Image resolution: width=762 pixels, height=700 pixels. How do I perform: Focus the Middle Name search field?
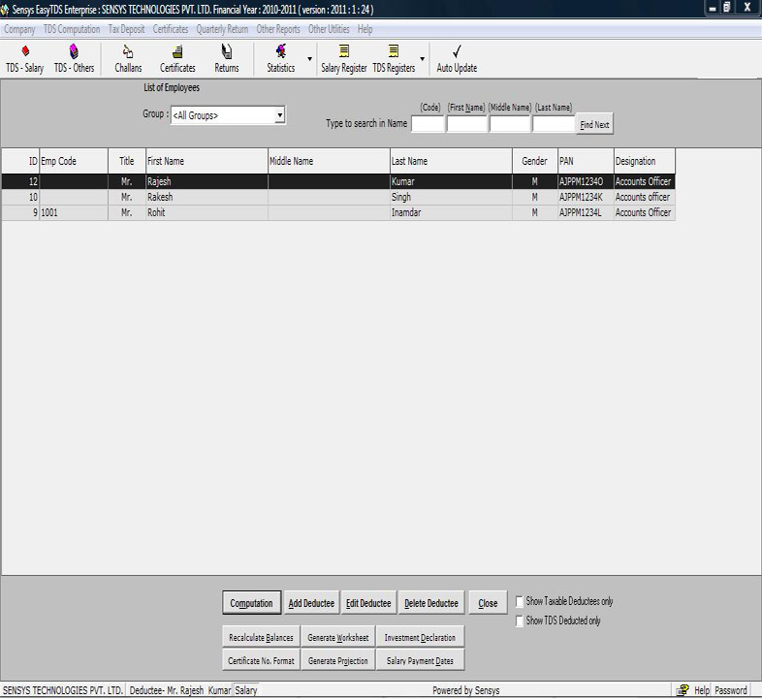[x=509, y=124]
